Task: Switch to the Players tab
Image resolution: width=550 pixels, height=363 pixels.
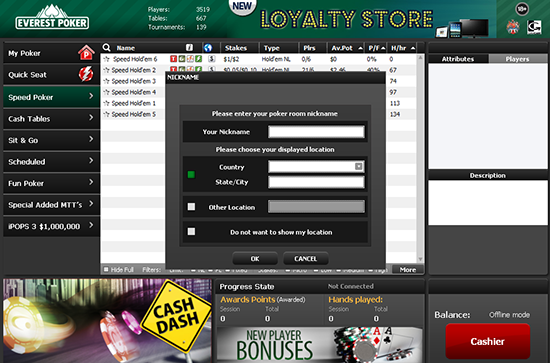Action: pos(517,59)
